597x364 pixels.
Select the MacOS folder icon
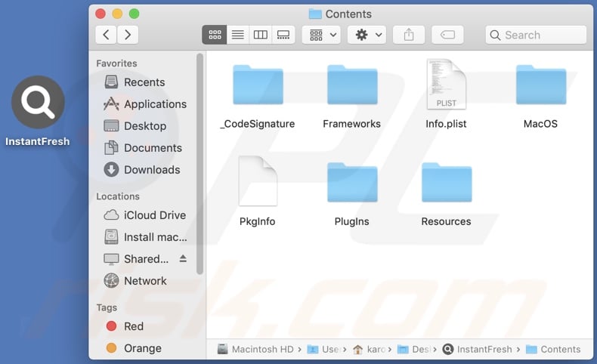pyautogui.click(x=541, y=85)
